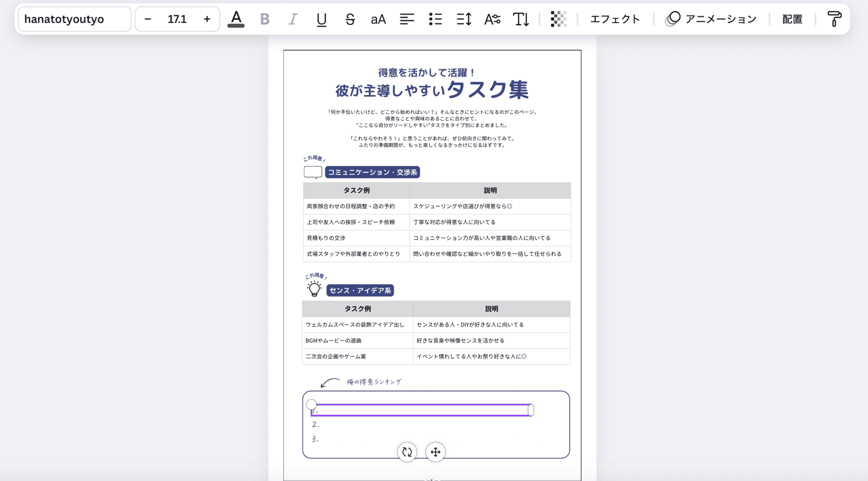Open the text color picker

[x=236, y=19]
